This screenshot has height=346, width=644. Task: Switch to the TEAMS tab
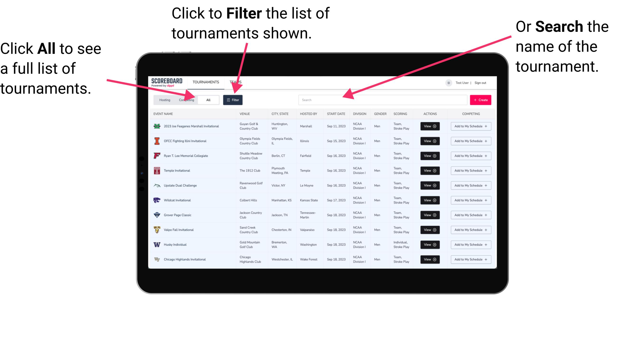[x=236, y=82]
